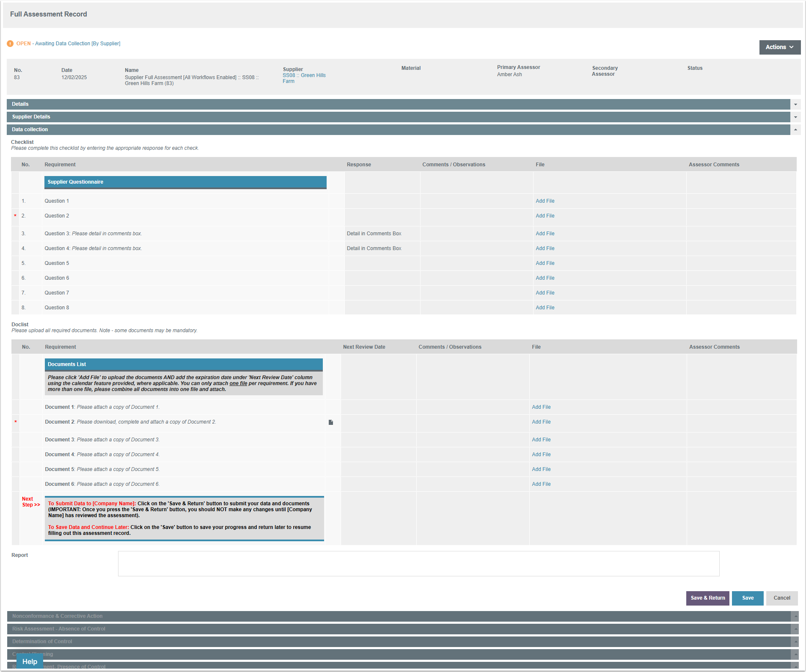Click inside the Report text box
This screenshot has height=672, width=806.
pos(418,563)
